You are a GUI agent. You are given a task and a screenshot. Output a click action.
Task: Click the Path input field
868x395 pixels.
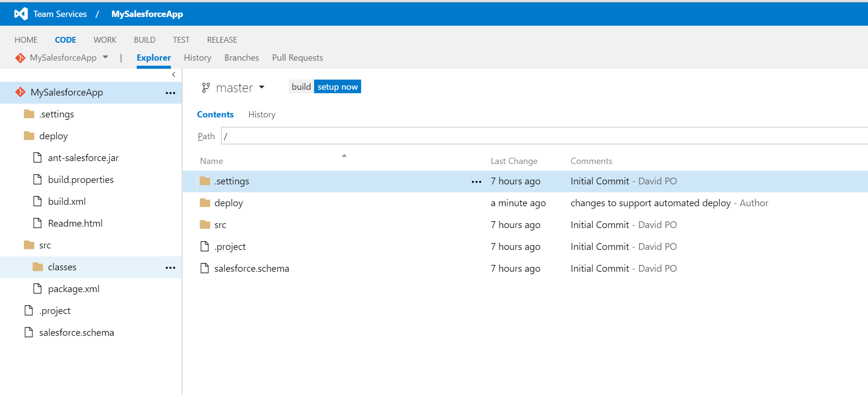click(x=544, y=136)
